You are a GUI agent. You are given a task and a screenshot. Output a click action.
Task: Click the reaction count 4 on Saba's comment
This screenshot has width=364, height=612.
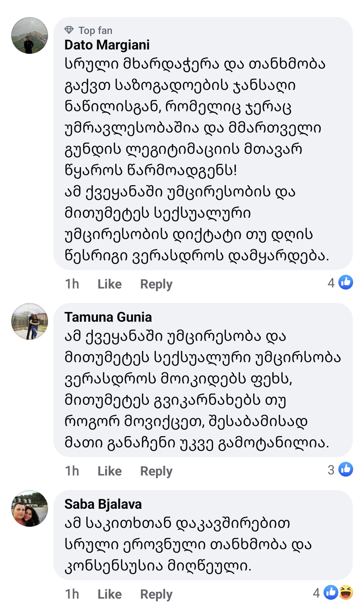point(316,593)
